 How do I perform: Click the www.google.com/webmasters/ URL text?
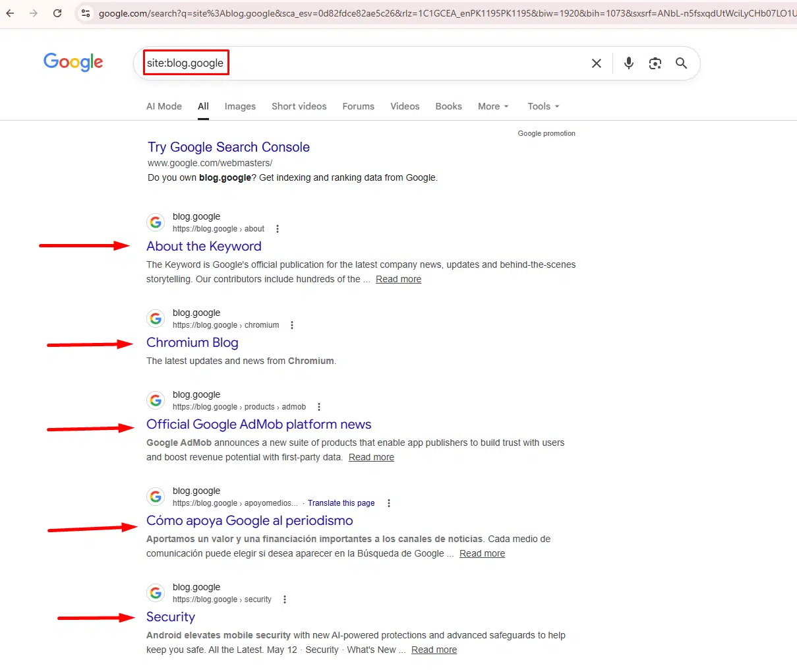point(210,163)
